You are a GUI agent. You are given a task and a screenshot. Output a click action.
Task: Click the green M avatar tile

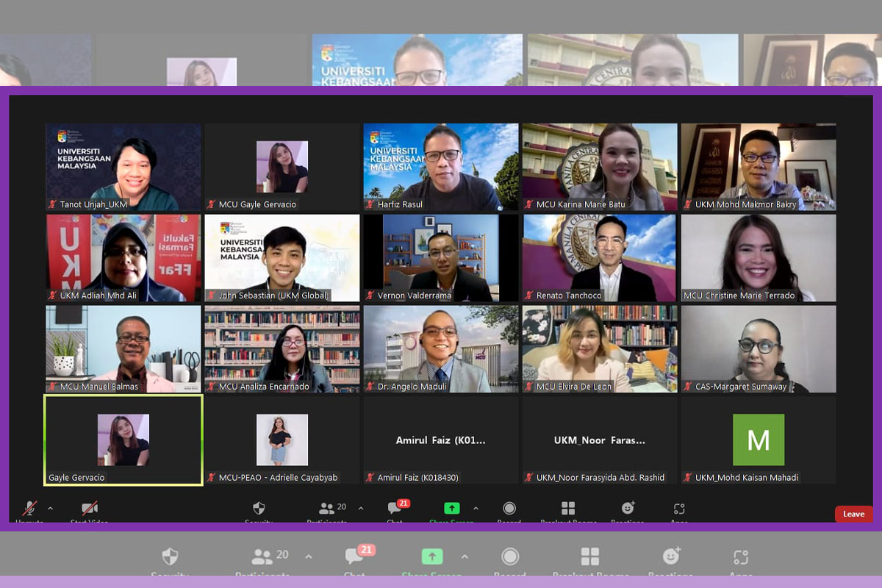(759, 440)
